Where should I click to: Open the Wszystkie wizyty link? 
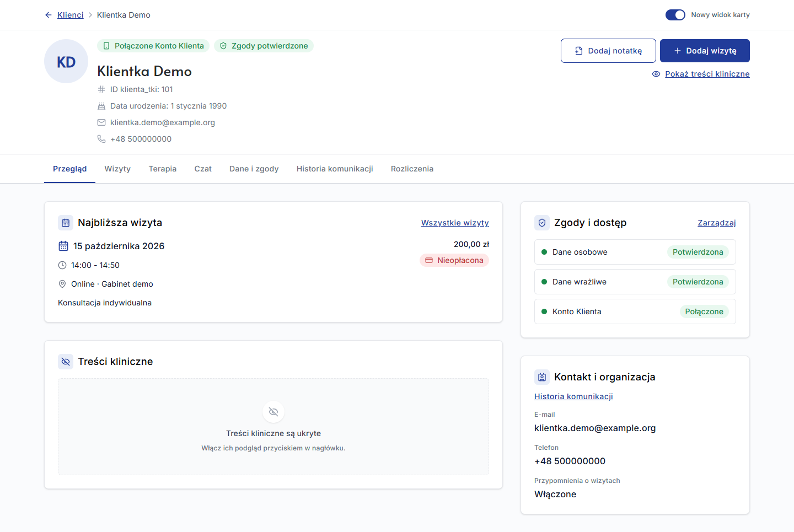[455, 223]
